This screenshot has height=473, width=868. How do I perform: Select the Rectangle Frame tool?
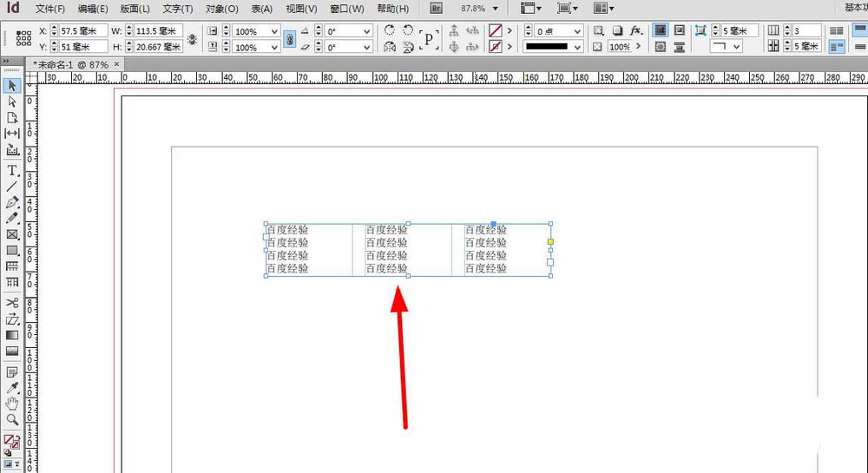point(12,234)
